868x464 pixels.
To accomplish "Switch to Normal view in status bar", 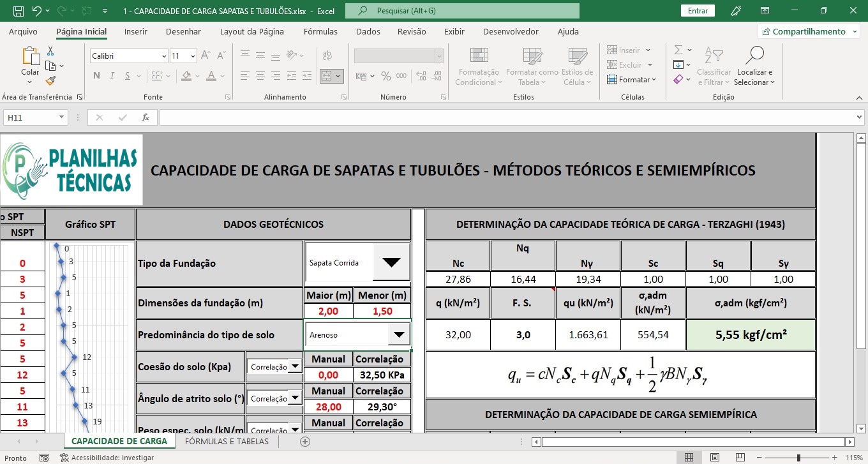I will pos(689,458).
